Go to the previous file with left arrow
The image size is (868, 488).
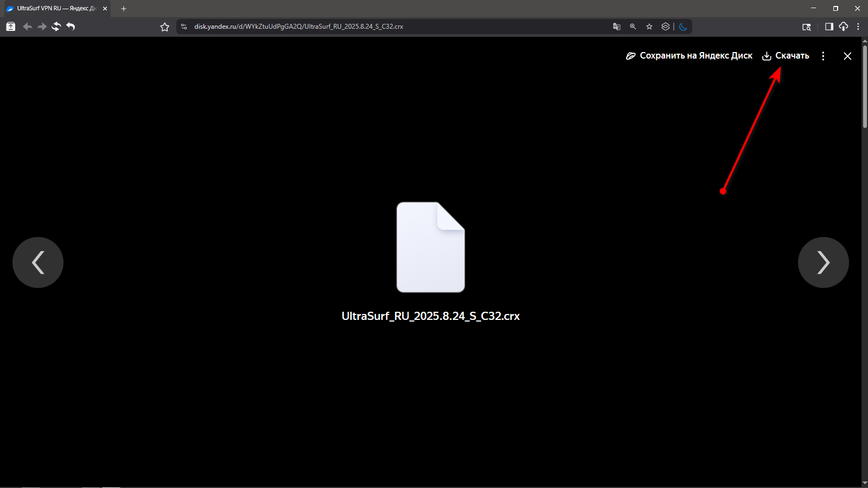pyautogui.click(x=38, y=262)
